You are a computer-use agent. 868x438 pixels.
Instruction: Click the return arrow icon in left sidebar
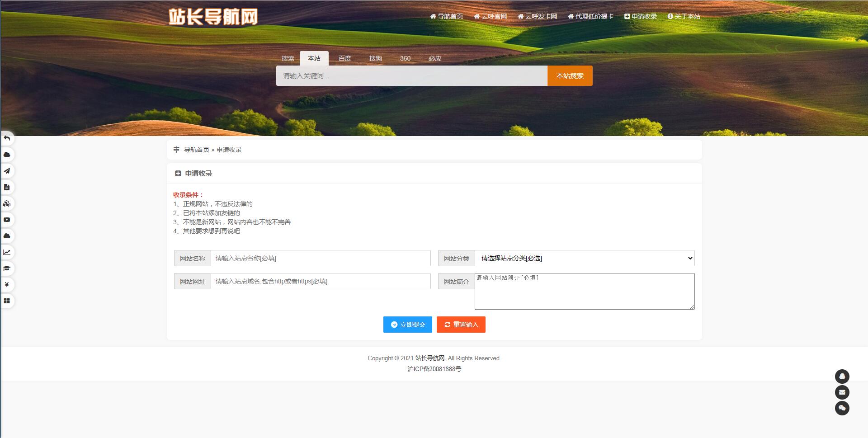tap(7, 139)
